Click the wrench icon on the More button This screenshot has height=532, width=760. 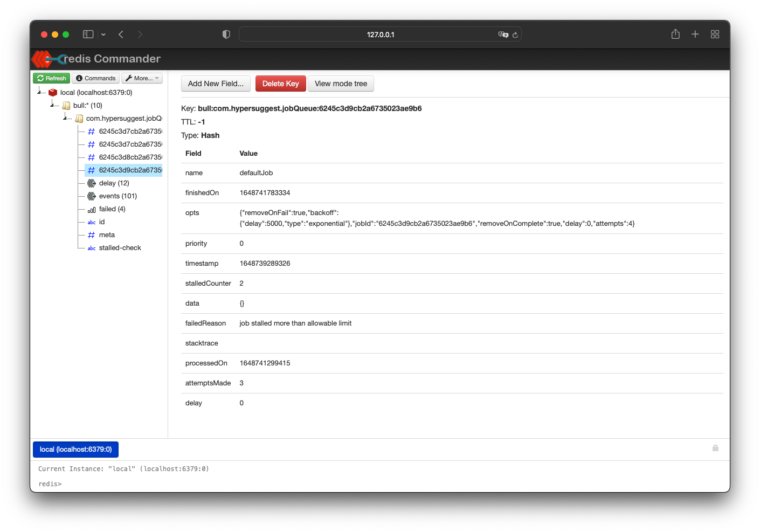tap(129, 78)
